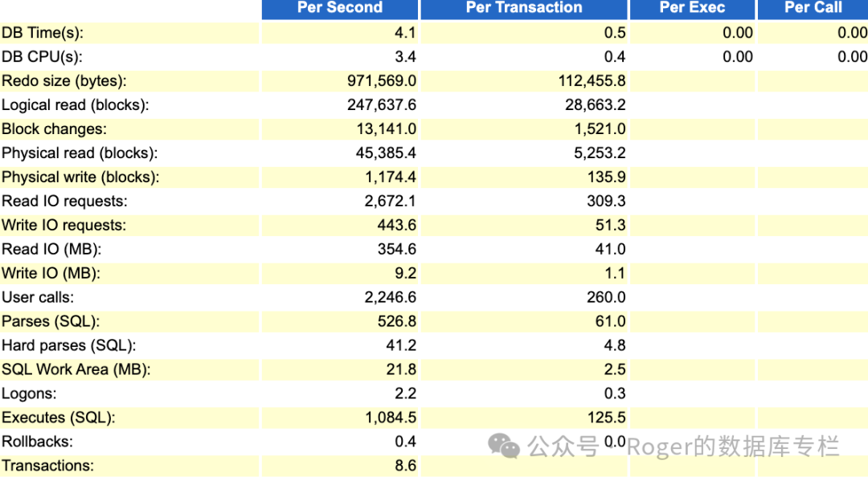The image size is (868, 481).
Task: Click Parses (SQL) value 526.8
Action: pos(397,321)
